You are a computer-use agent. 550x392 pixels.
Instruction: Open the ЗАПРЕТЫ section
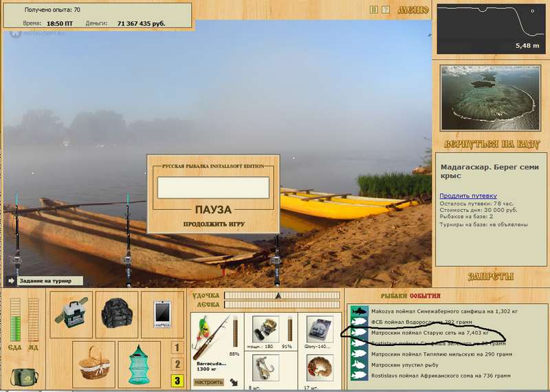click(491, 276)
